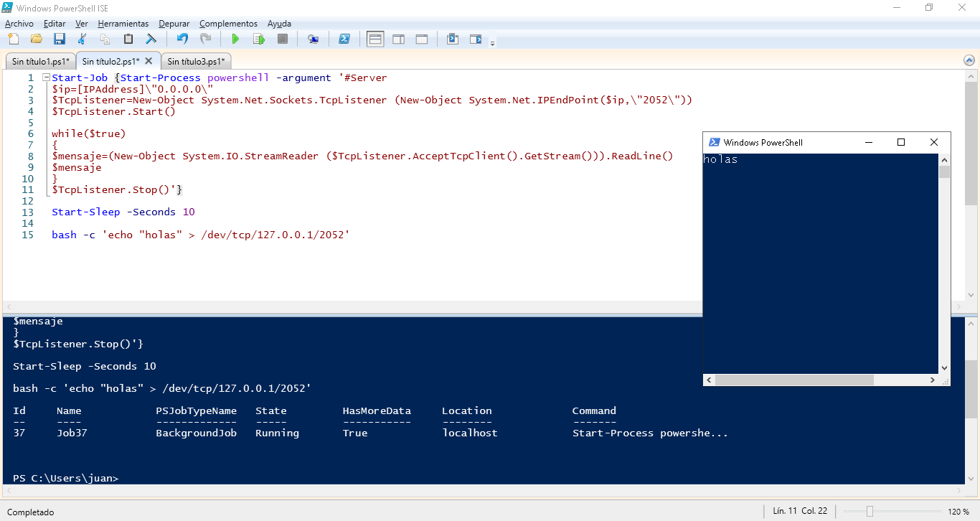Screen dimensions: 980x521
Task: Toggle Show Script Pane Top layout
Action: (x=375, y=39)
